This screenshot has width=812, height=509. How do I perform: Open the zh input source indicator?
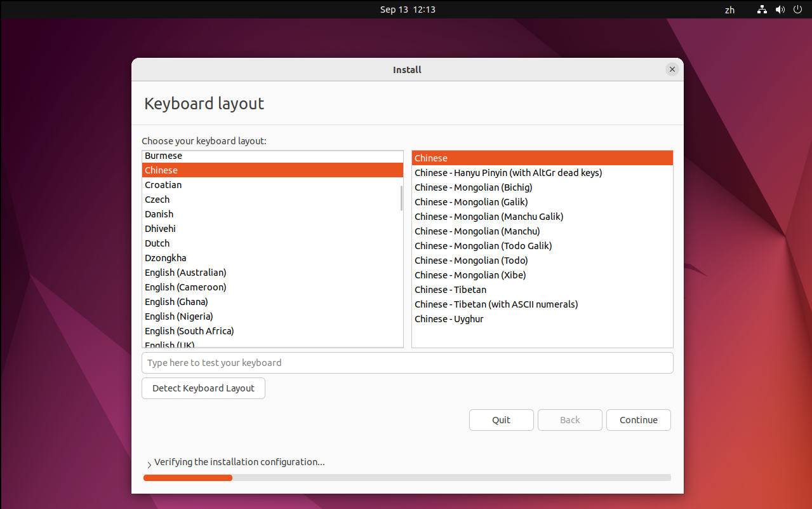pos(730,10)
